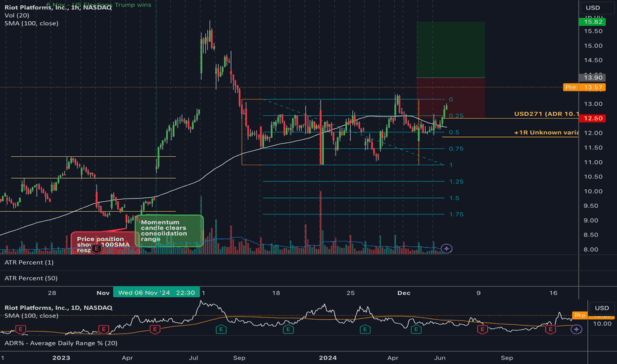Select the ATR Percent (50) indicator legend
This screenshot has height=364, width=617.
click(x=31, y=278)
